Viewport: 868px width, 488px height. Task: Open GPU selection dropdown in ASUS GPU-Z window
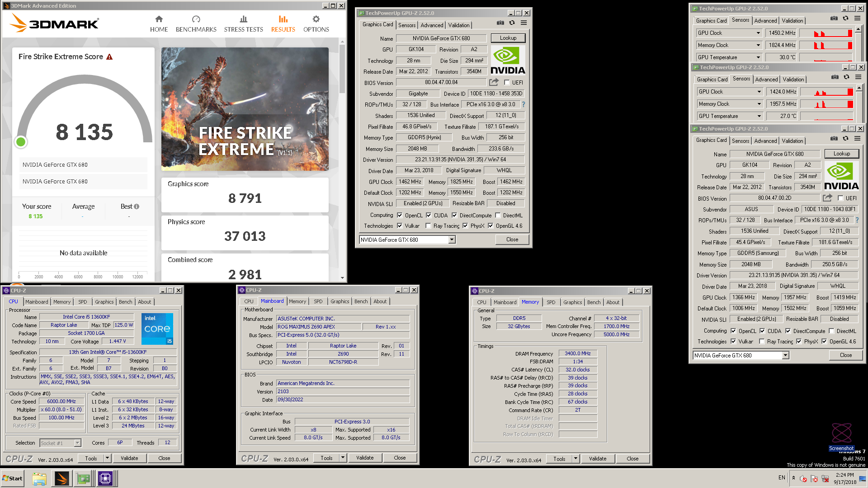point(786,356)
